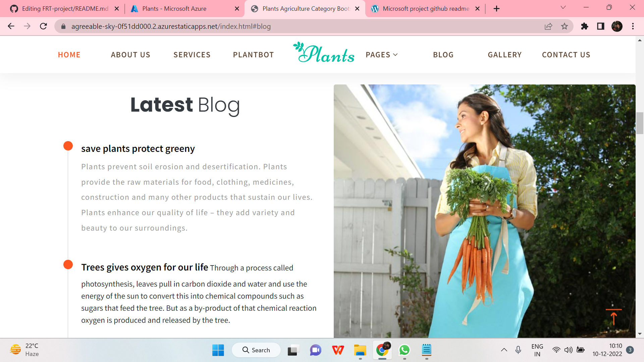Screen dimensions: 644x362
Task: Expand the PAGES dropdown menu
Action: [382, 55]
